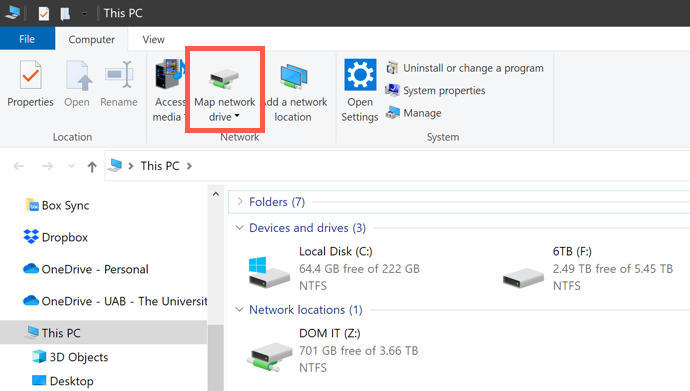Switch to the View ribbon tab
690x391 pixels.
[153, 39]
